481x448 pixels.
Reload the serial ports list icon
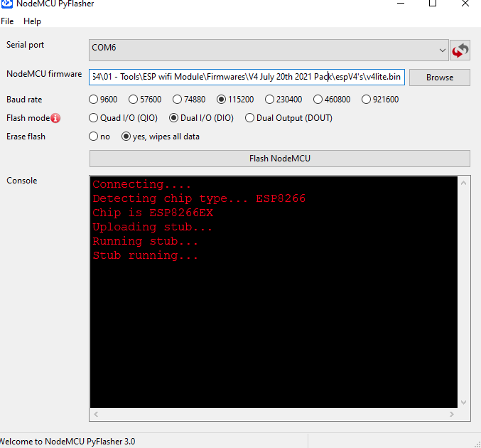coord(460,50)
